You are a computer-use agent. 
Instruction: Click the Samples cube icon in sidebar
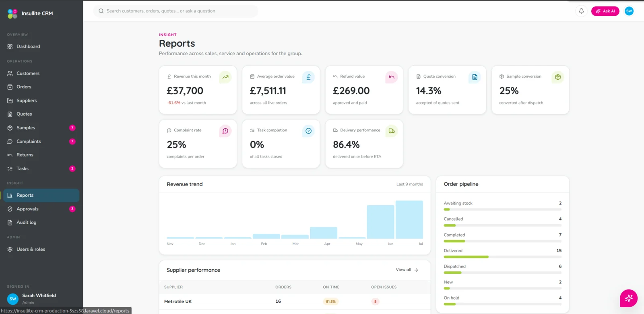click(10, 128)
